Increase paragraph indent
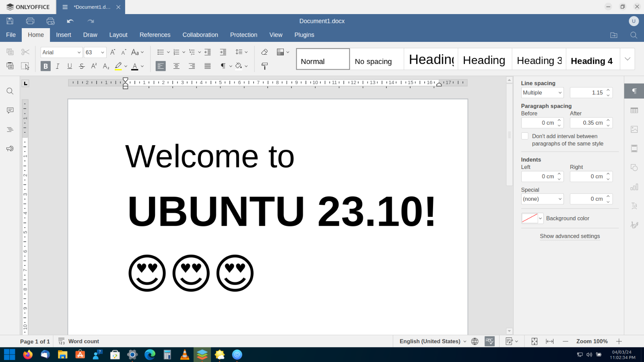The height and width of the screenshot is (362, 644). pos(223,52)
